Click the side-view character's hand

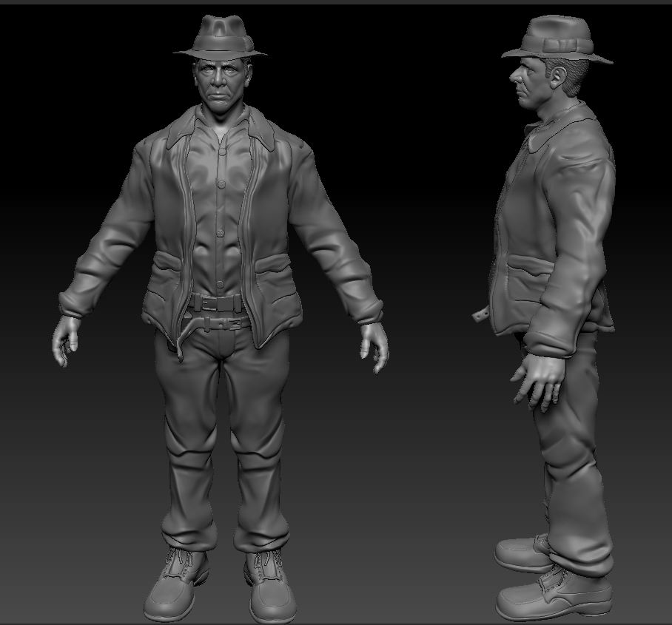click(x=539, y=381)
